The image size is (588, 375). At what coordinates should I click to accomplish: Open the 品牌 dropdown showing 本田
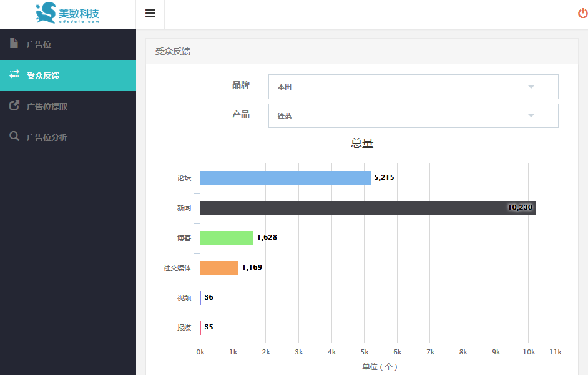click(x=413, y=87)
